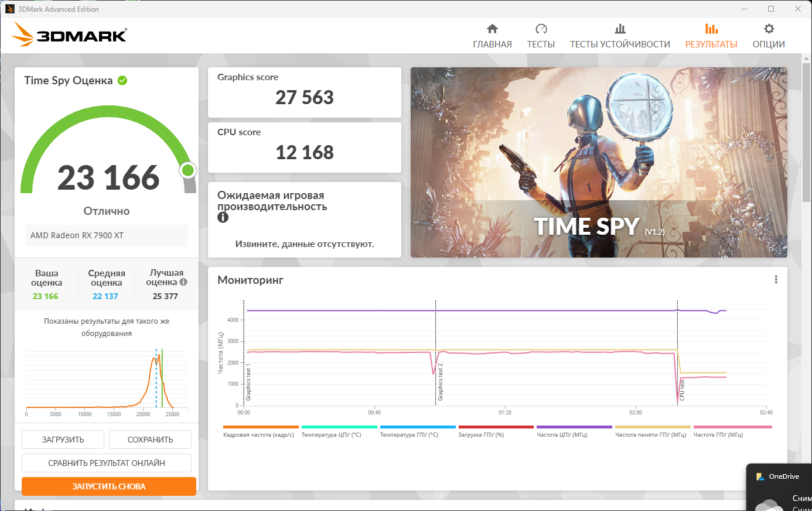Viewport: 812px width, 511px height.
Task: Click the СОХРАНИТЬ button
Action: coord(150,440)
